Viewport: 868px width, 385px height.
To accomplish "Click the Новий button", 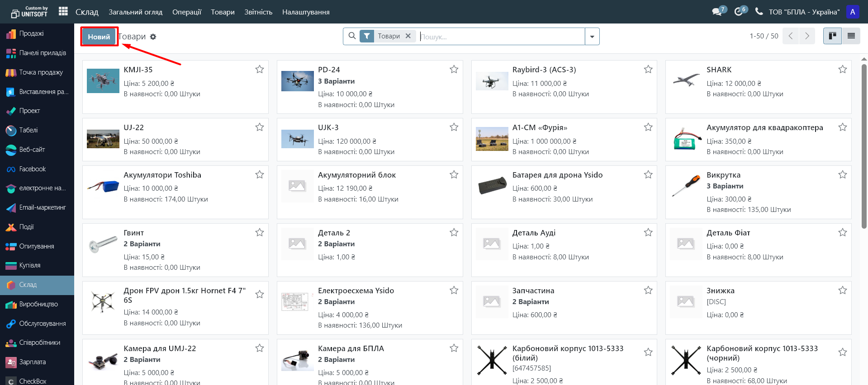I will pyautogui.click(x=99, y=37).
